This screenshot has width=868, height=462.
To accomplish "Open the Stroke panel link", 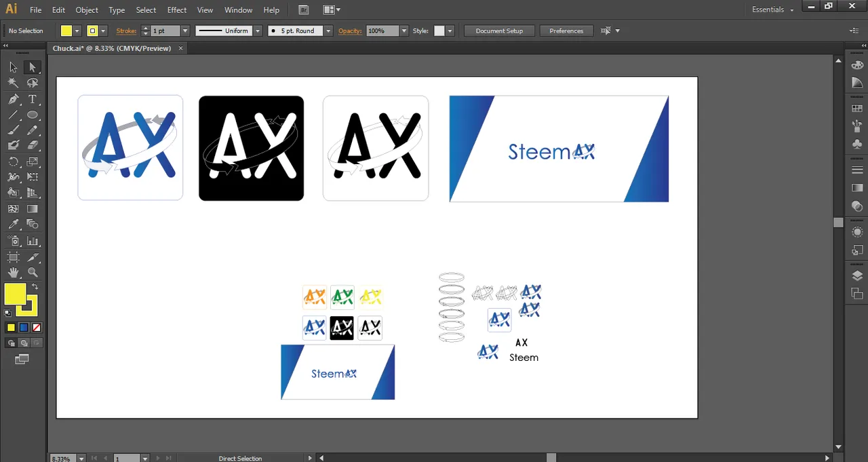I will tap(126, 31).
